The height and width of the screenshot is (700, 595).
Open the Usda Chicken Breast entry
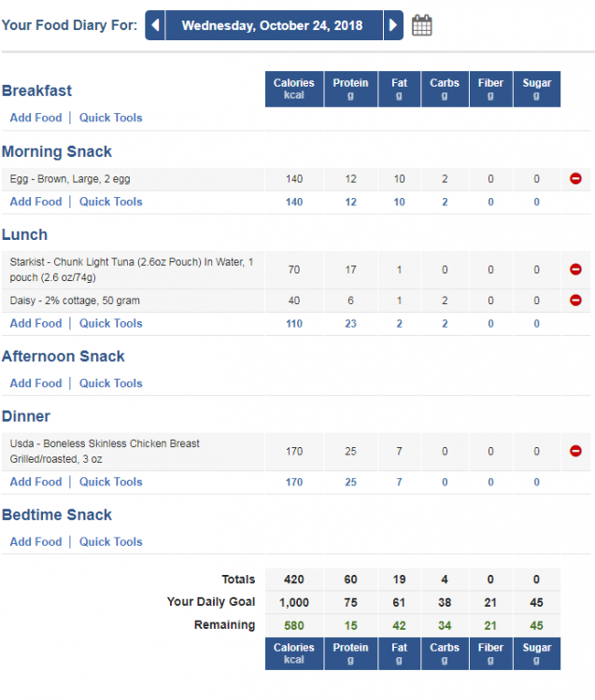click(x=105, y=452)
